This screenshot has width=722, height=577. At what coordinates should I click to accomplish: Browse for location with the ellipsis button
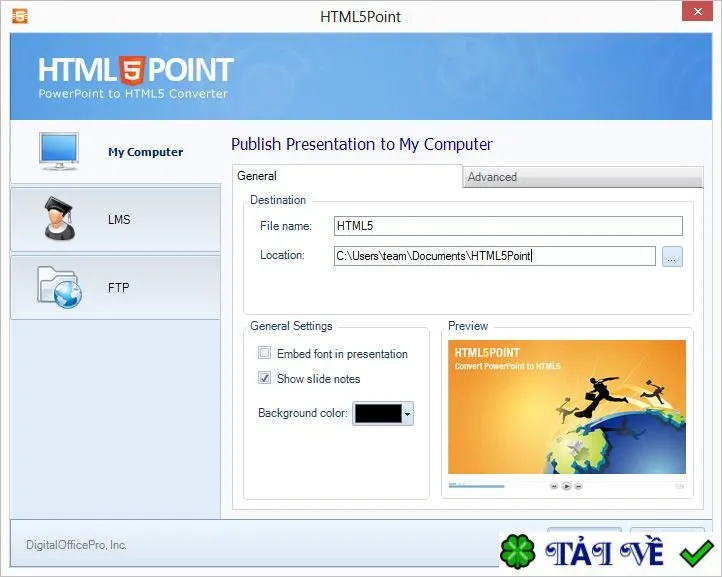(x=672, y=256)
